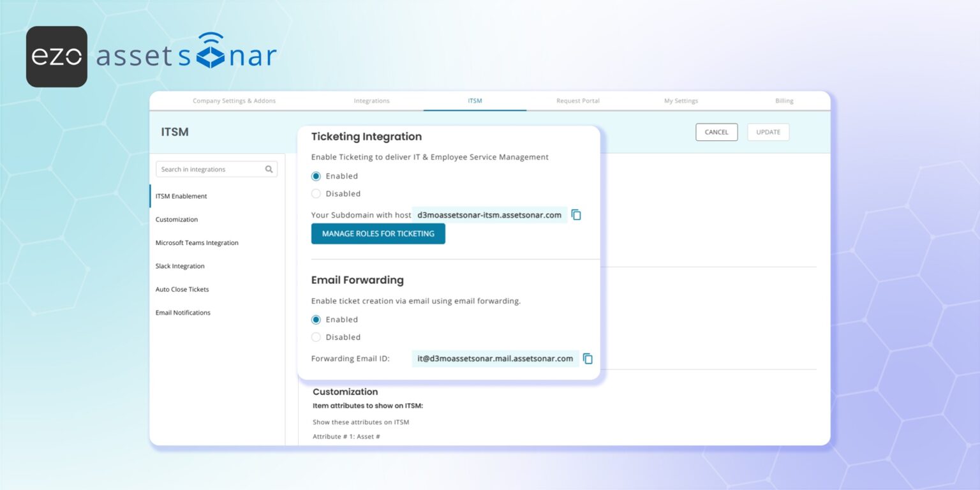The height and width of the screenshot is (490, 980).
Task: Click 'Item attributes to show on ITSM:' label
Action: coord(368,406)
